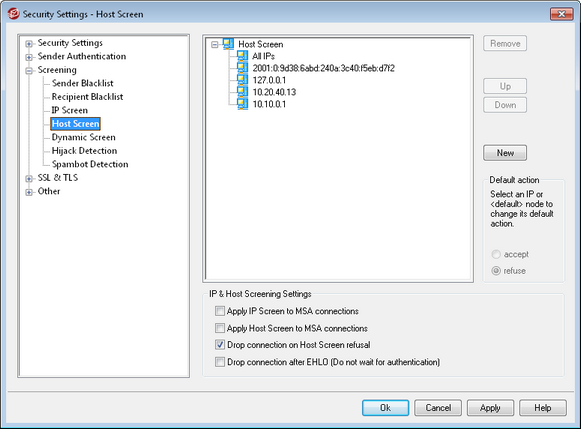Viewport: 581px width, 429px height.
Task: Expand the Security Settings tree node
Action: 29,44
